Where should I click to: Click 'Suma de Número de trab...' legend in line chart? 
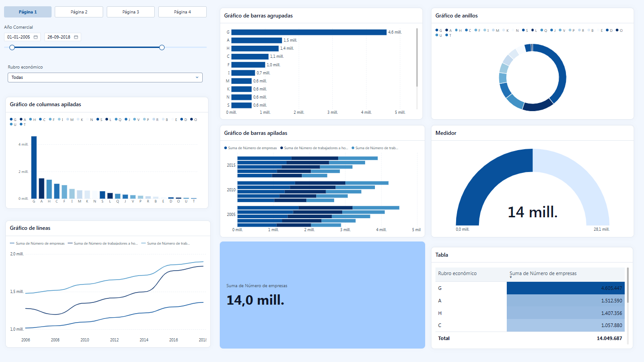(x=165, y=243)
